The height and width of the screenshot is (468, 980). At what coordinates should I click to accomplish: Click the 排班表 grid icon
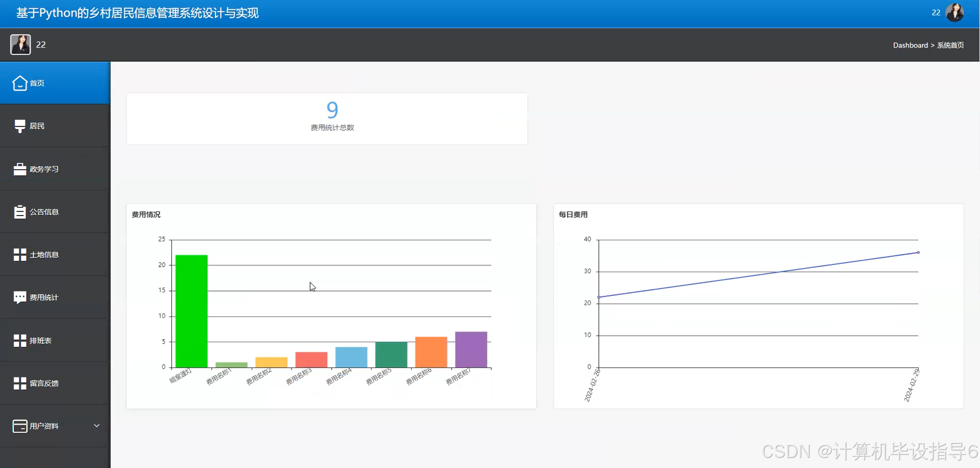pyautogui.click(x=20, y=340)
